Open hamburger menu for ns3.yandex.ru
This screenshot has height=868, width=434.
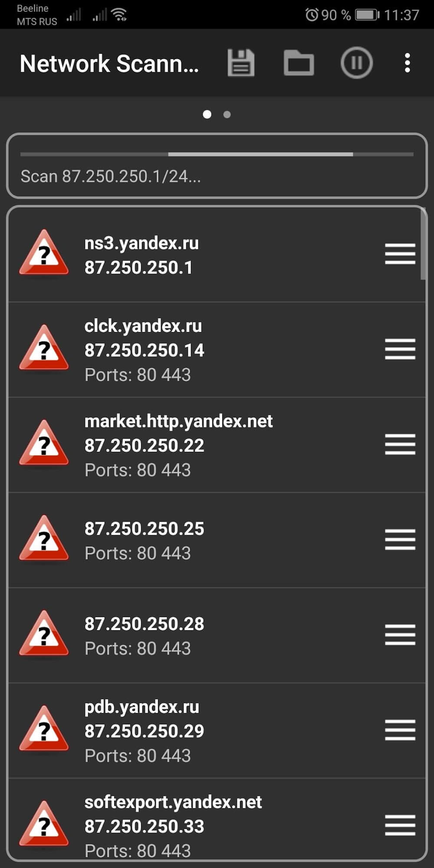point(400,254)
